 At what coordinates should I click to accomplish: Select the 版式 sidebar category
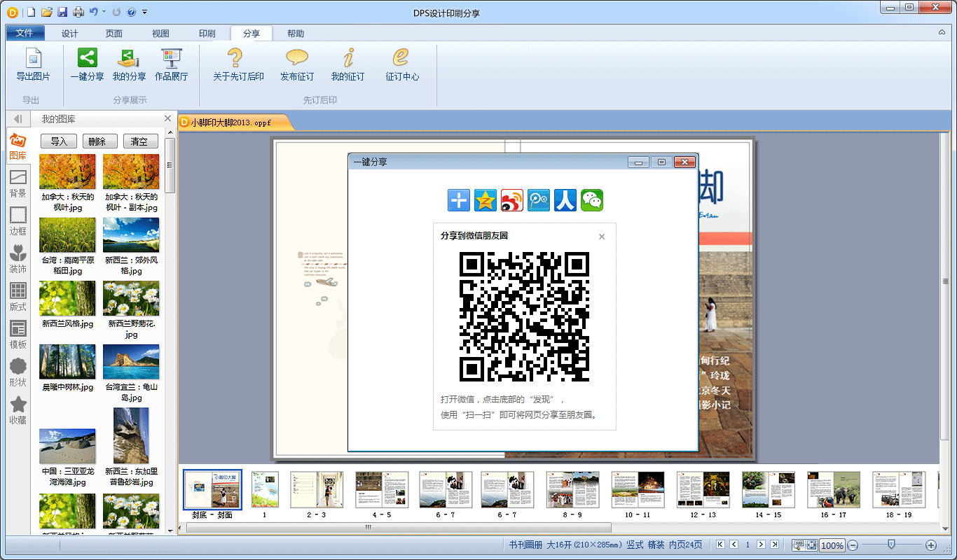tap(18, 297)
